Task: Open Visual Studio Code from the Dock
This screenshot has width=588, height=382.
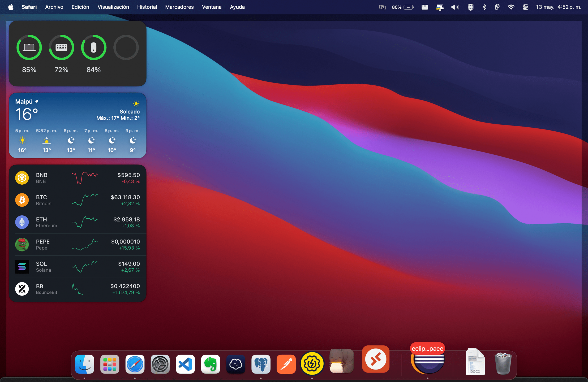Action: coord(185,364)
